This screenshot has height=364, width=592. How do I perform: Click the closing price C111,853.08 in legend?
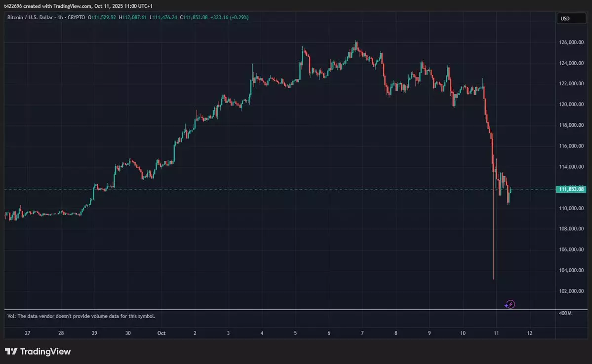pos(193,18)
